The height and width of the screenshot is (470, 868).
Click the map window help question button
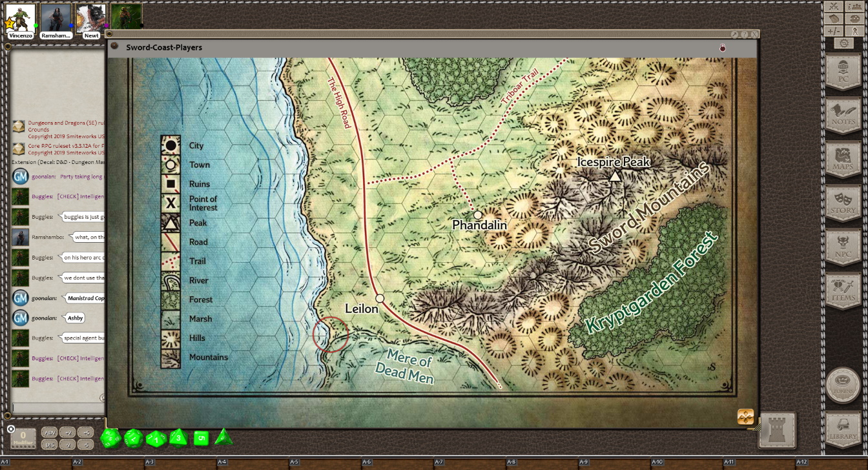pyautogui.click(x=744, y=34)
